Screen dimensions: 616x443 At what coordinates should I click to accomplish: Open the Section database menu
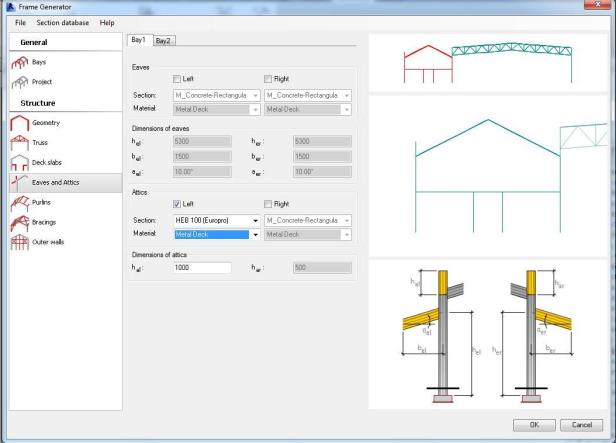[x=62, y=22]
